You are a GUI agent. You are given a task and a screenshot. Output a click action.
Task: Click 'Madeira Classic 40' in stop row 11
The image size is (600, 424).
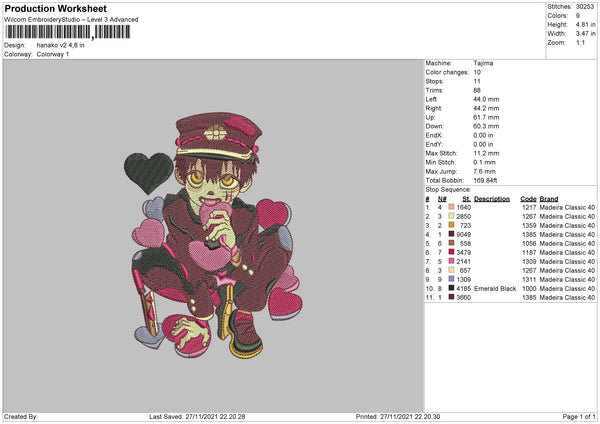567,297
